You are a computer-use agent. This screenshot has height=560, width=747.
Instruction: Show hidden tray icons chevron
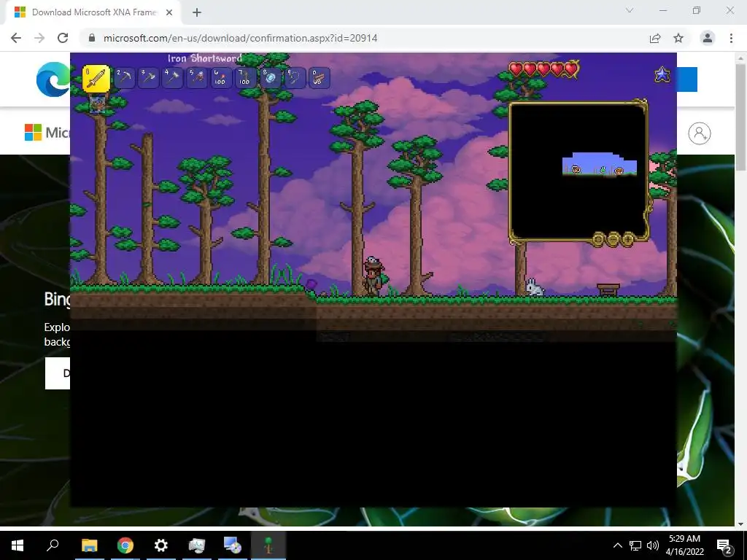tap(617, 545)
